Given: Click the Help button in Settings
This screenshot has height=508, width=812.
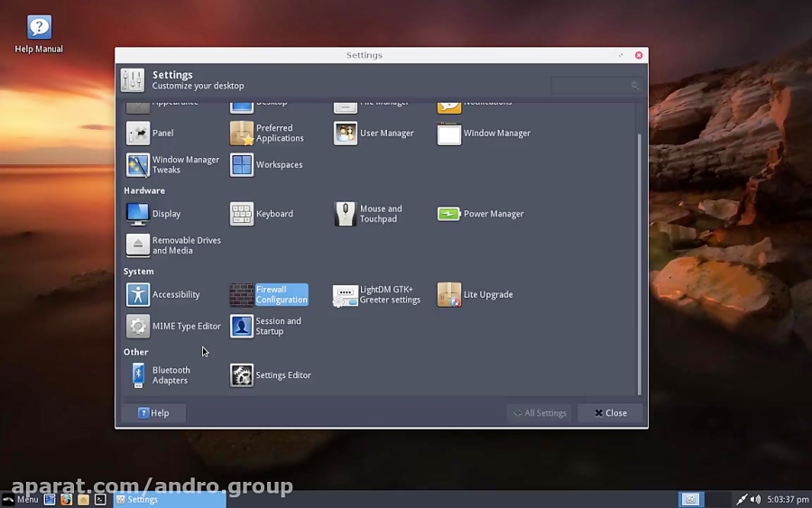Looking at the screenshot, I should 153,412.
